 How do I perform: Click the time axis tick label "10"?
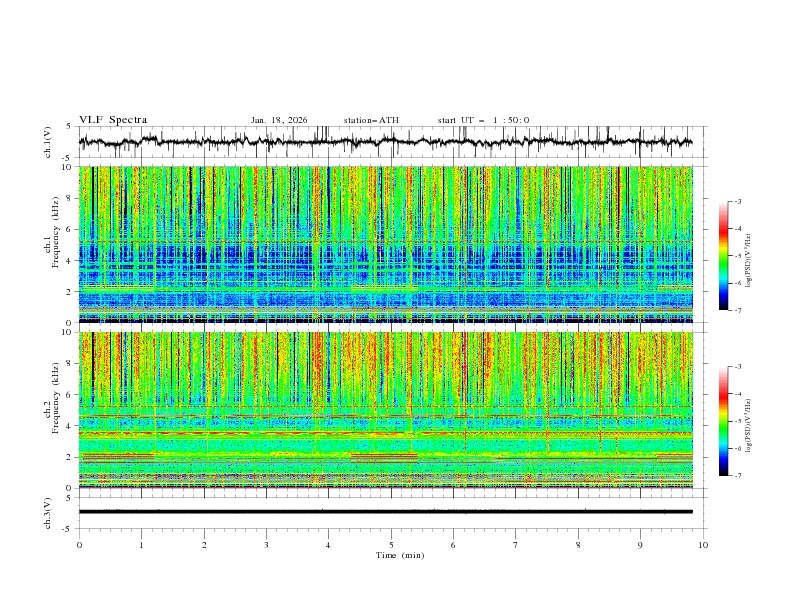click(x=703, y=545)
